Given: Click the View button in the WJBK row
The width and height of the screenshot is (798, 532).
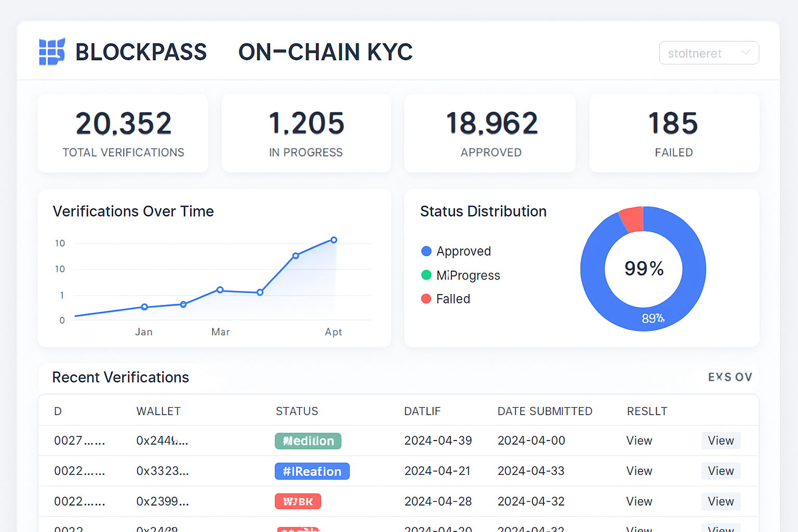Looking at the screenshot, I should pos(721,501).
